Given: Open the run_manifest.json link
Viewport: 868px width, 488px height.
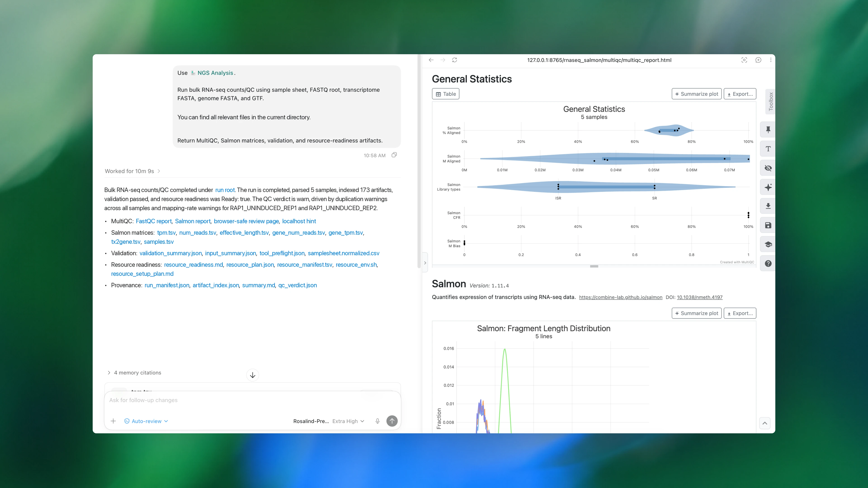Looking at the screenshot, I should coord(167,285).
